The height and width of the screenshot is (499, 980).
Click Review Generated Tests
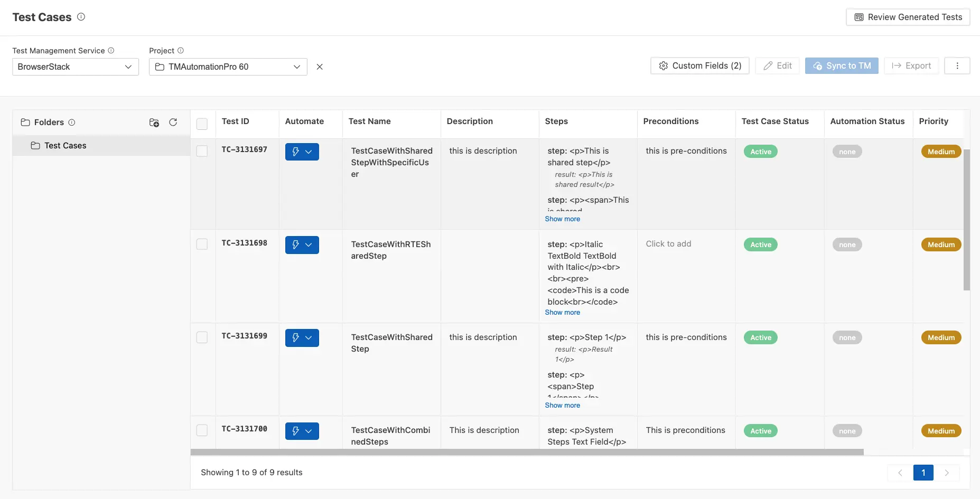(908, 16)
